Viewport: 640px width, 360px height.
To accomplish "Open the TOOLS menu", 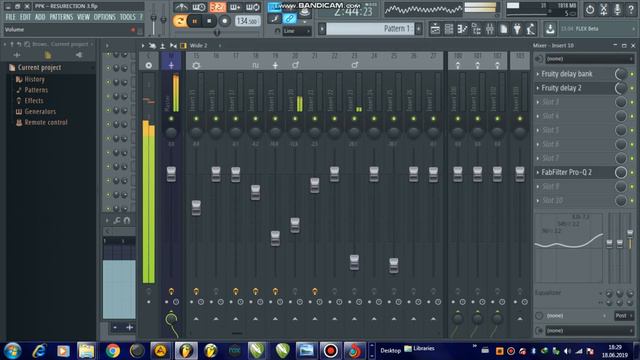I will point(128,17).
